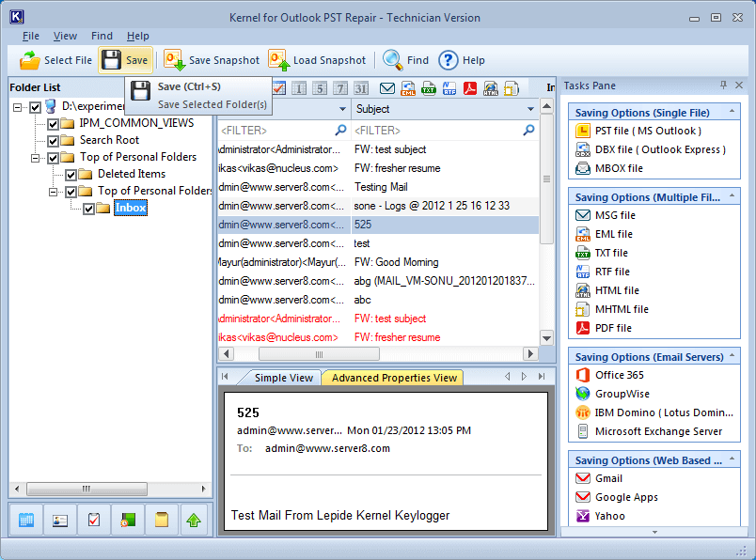Click the MHTML icon in message toolbar
Viewport: 756px width, 560px height.
tap(512, 88)
